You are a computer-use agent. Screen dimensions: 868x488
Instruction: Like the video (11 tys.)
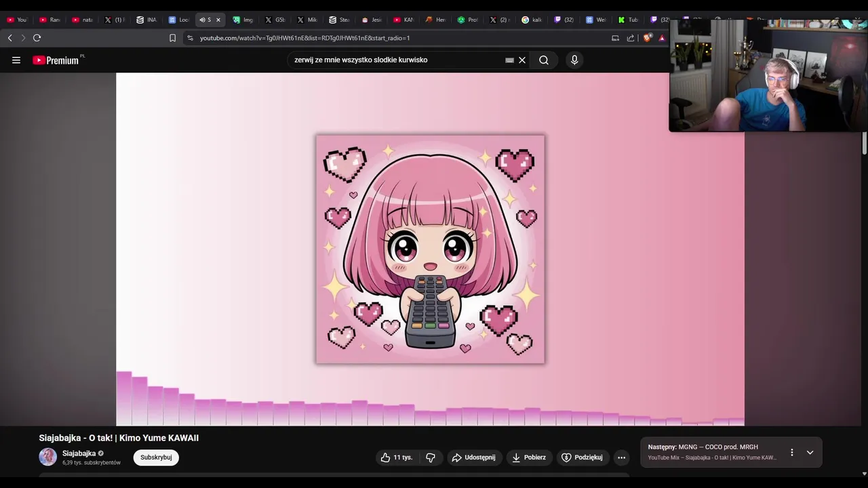(397, 457)
